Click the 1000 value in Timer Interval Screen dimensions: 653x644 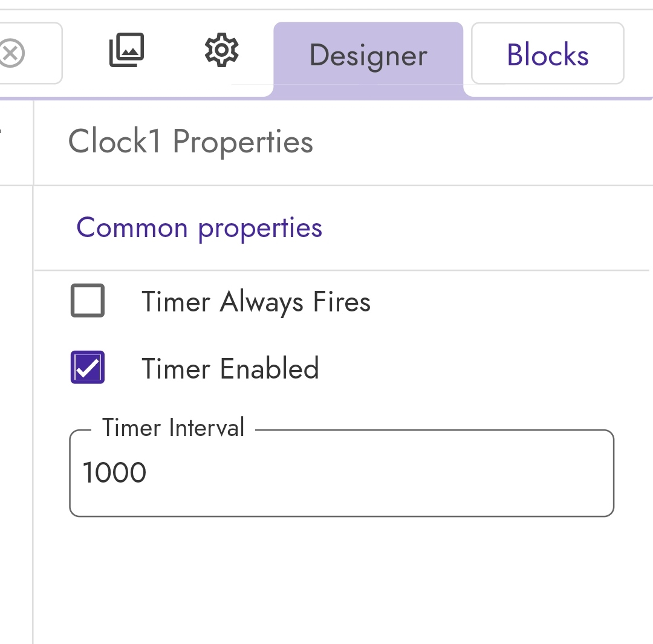click(x=114, y=473)
